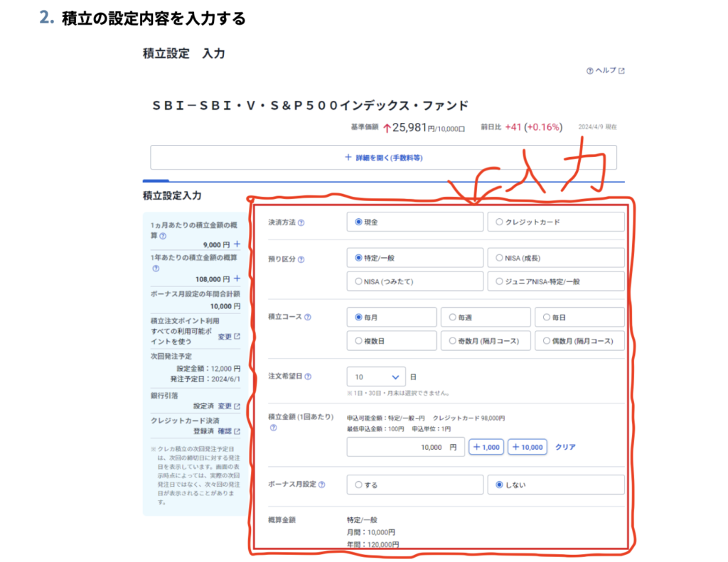Select 奇数月 (隔月コース) option
The height and width of the screenshot is (562, 728).
tap(486, 341)
